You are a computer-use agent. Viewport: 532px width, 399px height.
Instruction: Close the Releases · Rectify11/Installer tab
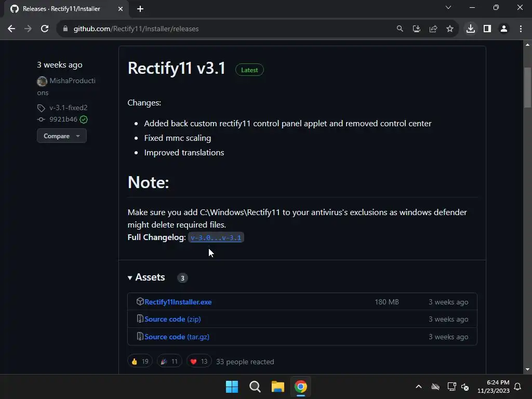121,9
